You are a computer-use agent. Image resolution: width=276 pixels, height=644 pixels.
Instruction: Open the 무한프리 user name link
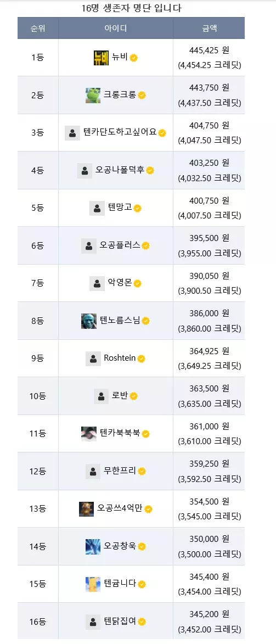tap(120, 471)
